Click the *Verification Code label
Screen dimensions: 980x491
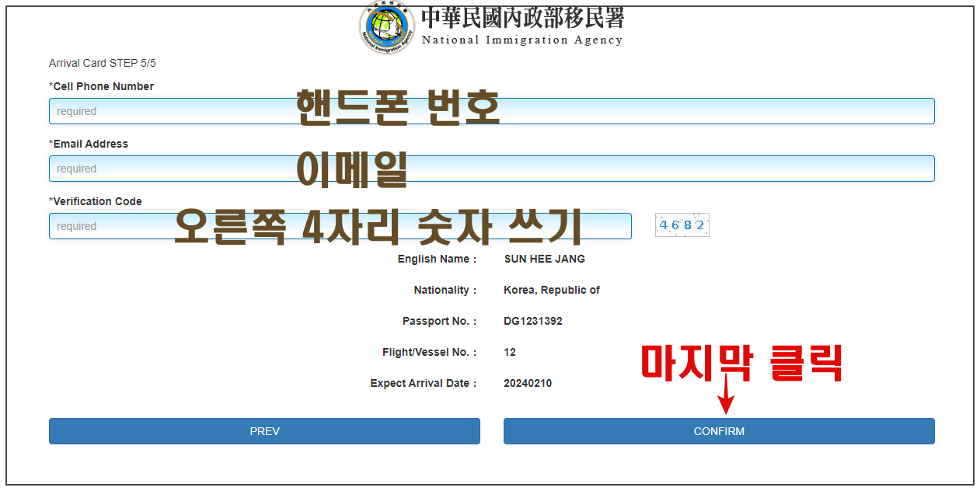[95, 201]
